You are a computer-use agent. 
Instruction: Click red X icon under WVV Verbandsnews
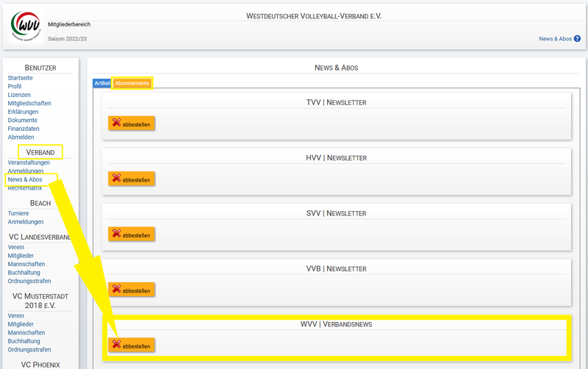coord(116,344)
